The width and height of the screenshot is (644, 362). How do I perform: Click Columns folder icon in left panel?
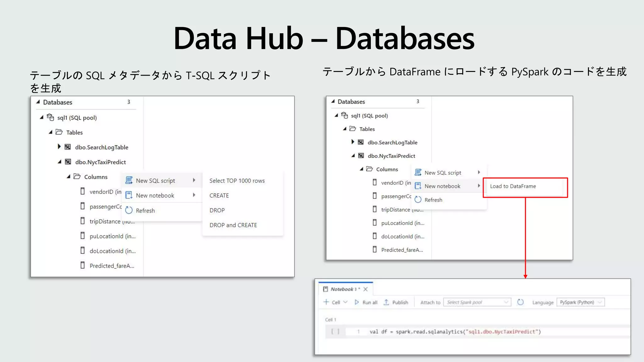tap(77, 176)
